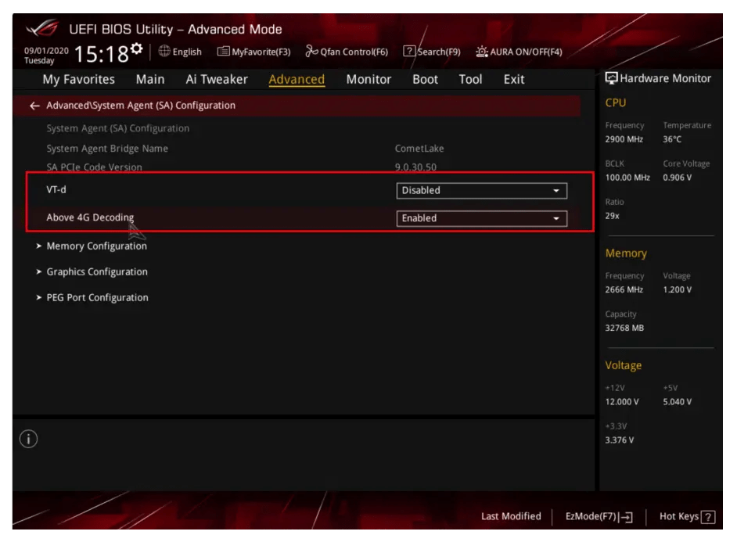Open the Monitor tab
The width and height of the screenshot is (737, 560).
pos(368,79)
